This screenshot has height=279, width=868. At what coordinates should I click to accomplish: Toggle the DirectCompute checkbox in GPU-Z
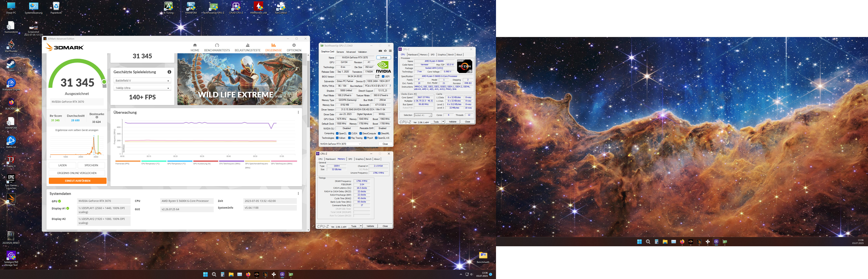click(x=361, y=133)
